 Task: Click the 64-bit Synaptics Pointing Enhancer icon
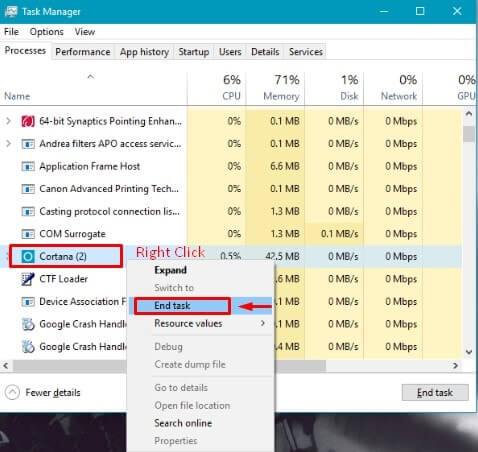click(x=28, y=121)
